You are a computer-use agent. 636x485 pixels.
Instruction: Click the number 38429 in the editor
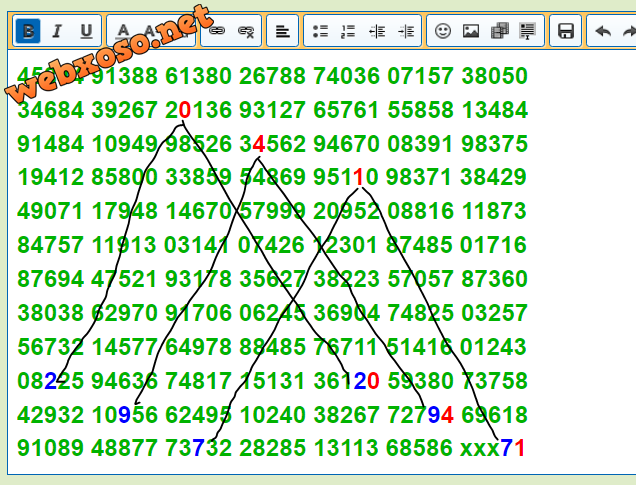[x=494, y=177]
